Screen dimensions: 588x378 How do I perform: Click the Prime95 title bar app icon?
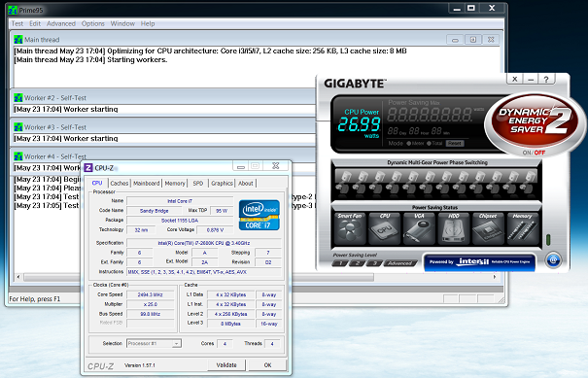click(13, 10)
